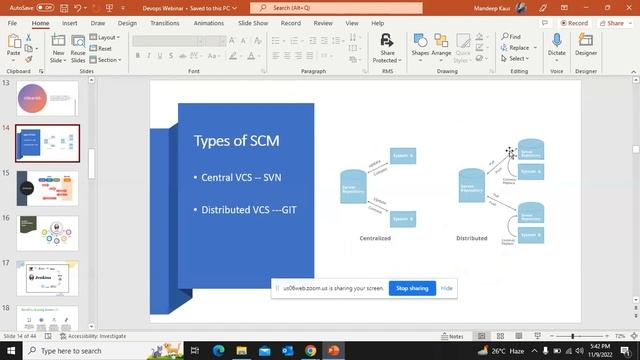Switch to the Insert tab
Screen dimensions: 640x360
pyautogui.click(x=69, y=23)
